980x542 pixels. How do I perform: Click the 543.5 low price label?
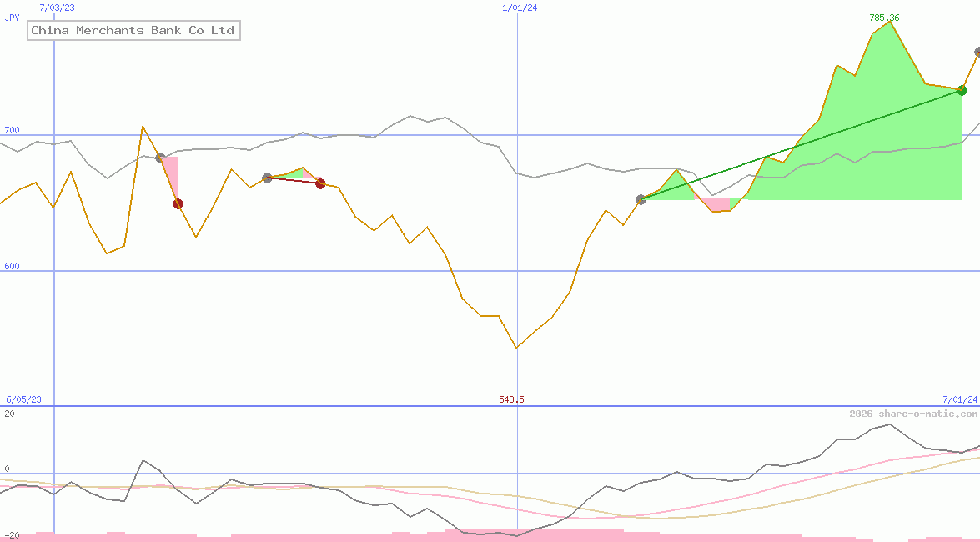pos(511,399)
